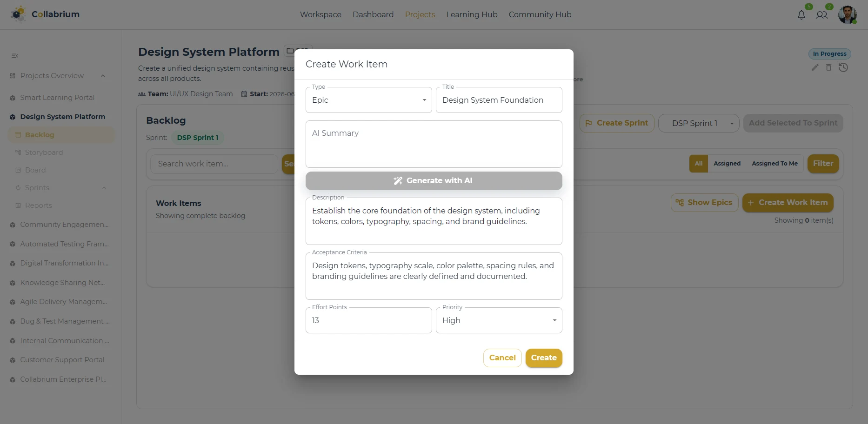Open Storyboard in the sidebar
868x424 pixels.
coord(44,152)
